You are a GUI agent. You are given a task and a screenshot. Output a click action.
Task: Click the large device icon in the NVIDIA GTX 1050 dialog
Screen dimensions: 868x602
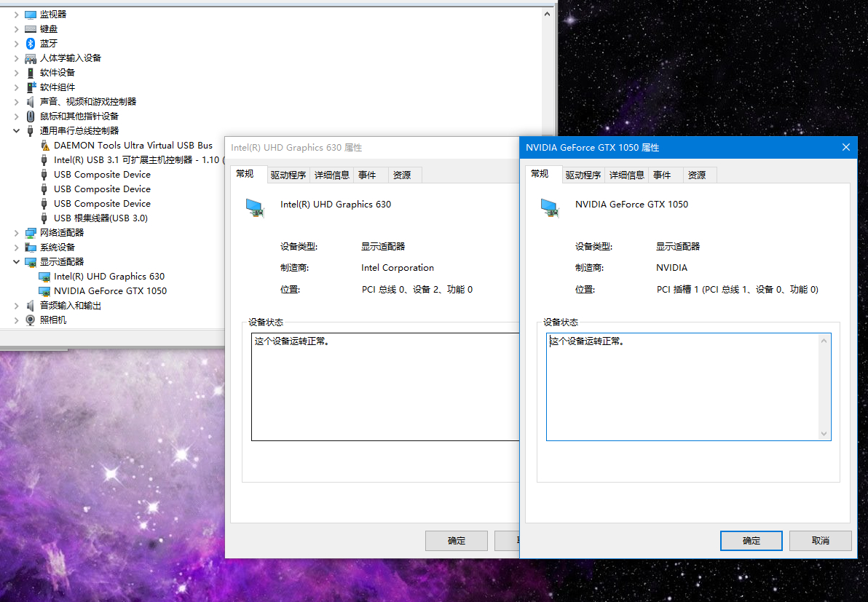pos(551,208)
